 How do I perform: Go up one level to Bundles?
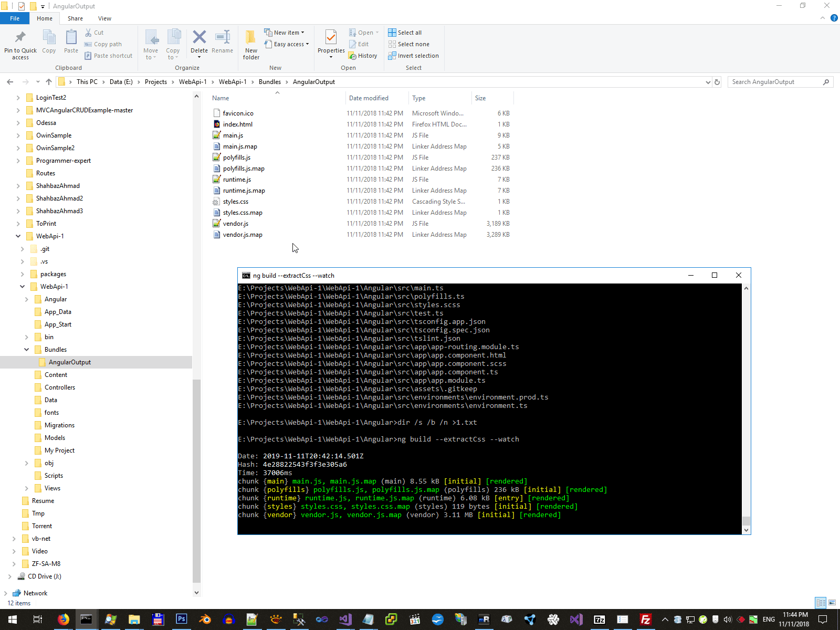point(49,82)
